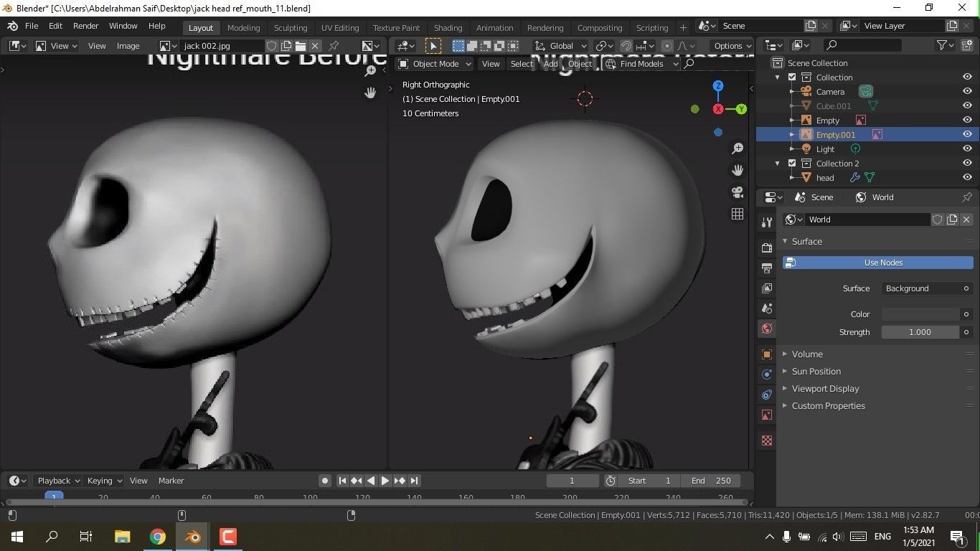
Task: Open the Texture properties checker tab
Action: click(767, 441)
